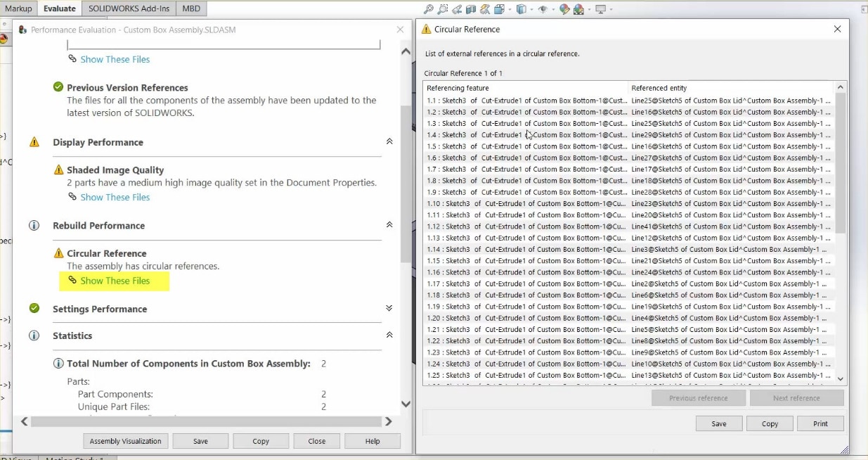Open Apply Scene dropdown arrow

pos(589,9)
